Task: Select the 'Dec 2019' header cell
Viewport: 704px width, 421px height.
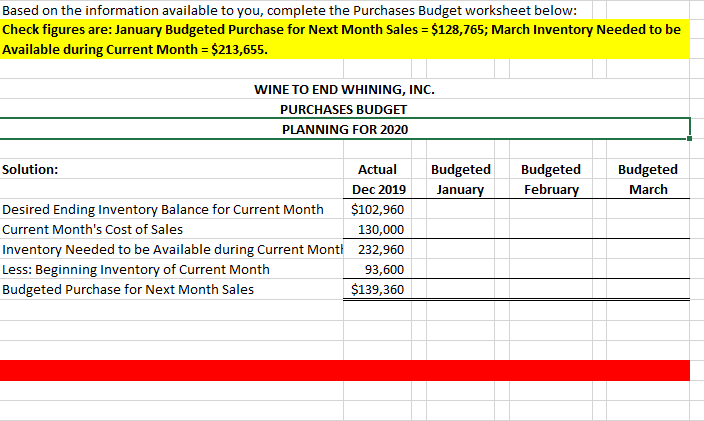Action: (x=377, y=189)
